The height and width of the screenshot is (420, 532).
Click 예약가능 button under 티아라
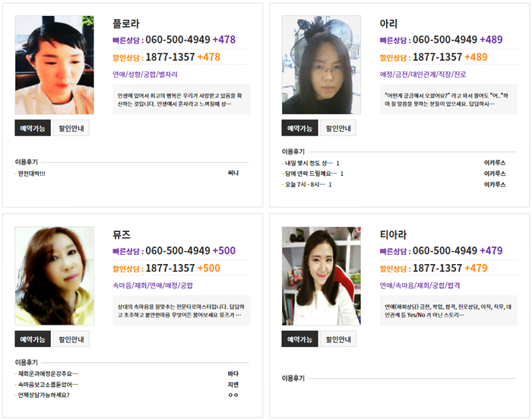pyautogui.click(x=299, y=339)
